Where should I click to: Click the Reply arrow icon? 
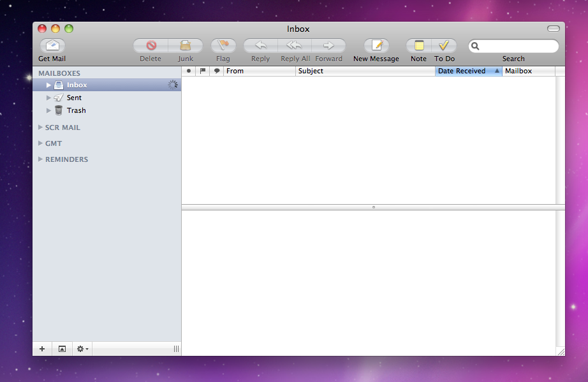[260, 46]
